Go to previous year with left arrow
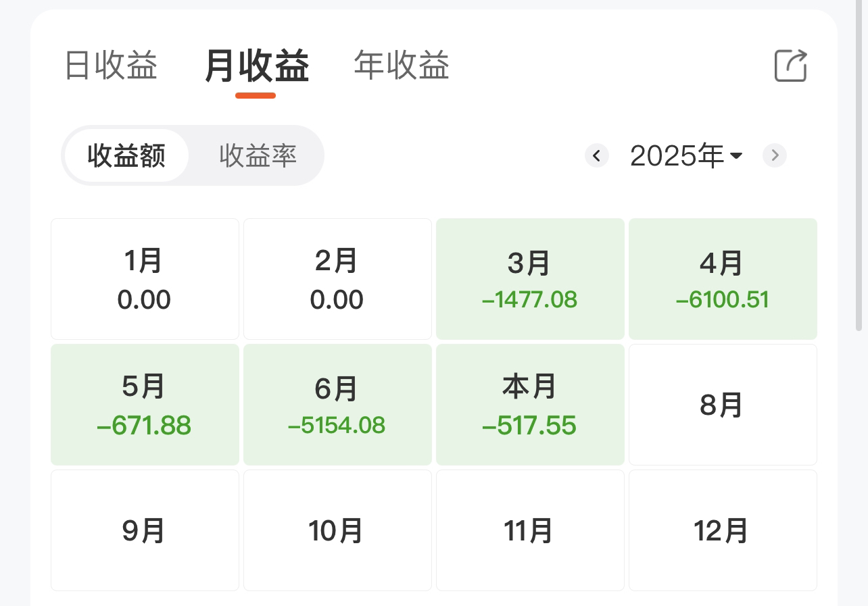 [597, 156]
